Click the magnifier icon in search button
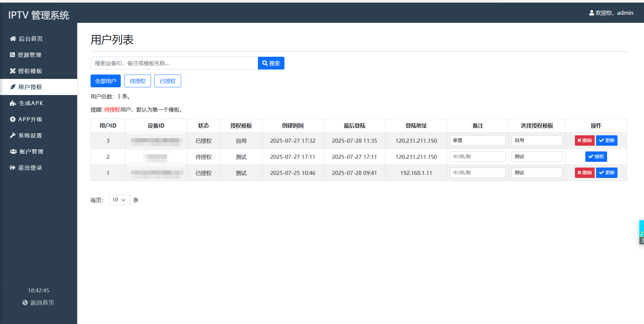Screen dimensions: 644x324 click(265, 63)
